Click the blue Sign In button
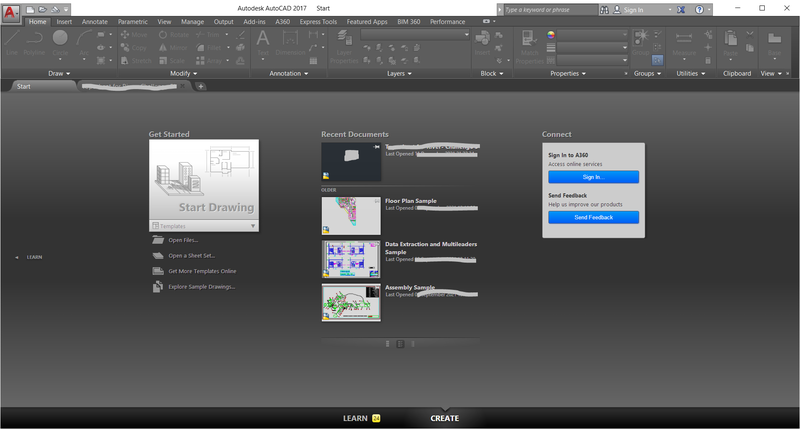This screenshot has height=429, width=800. [593, 177]
